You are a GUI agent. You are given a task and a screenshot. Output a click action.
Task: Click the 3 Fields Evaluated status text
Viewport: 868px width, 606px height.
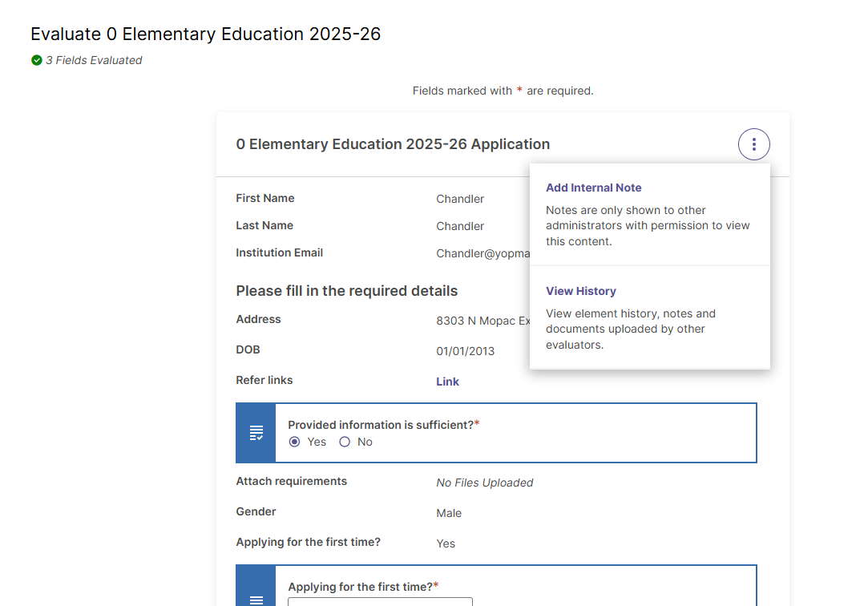pos(94,60)
